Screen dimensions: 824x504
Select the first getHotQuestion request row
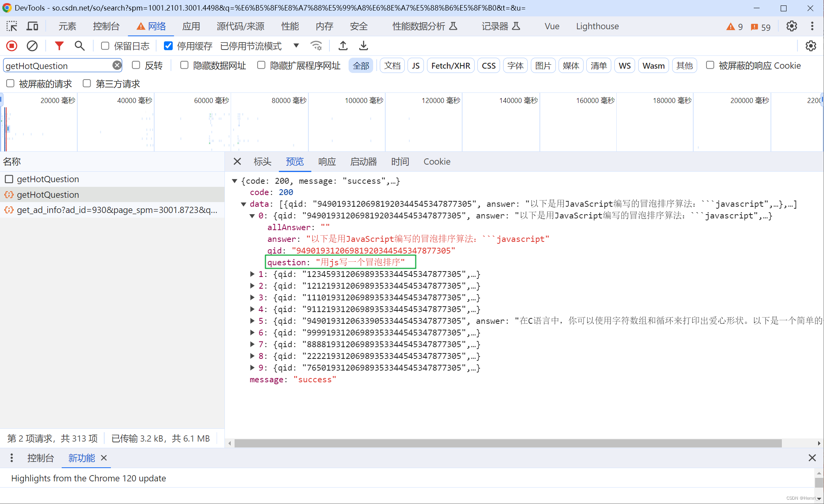pyautogui.click(x=112, y=179)
